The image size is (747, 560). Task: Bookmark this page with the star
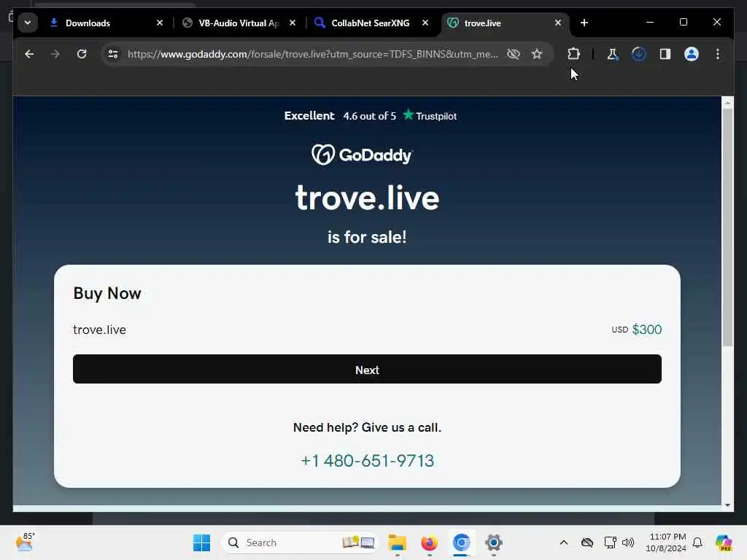(x=537, y=54)
